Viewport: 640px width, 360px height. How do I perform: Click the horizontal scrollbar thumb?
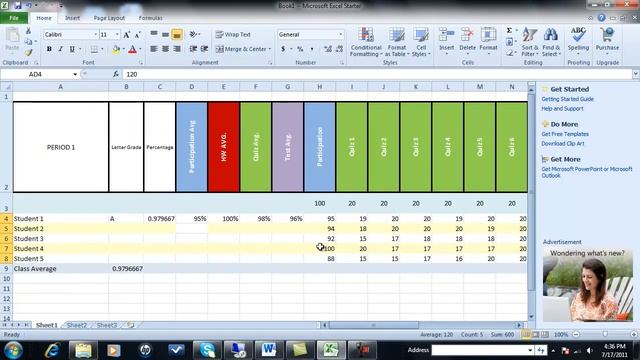373,325
